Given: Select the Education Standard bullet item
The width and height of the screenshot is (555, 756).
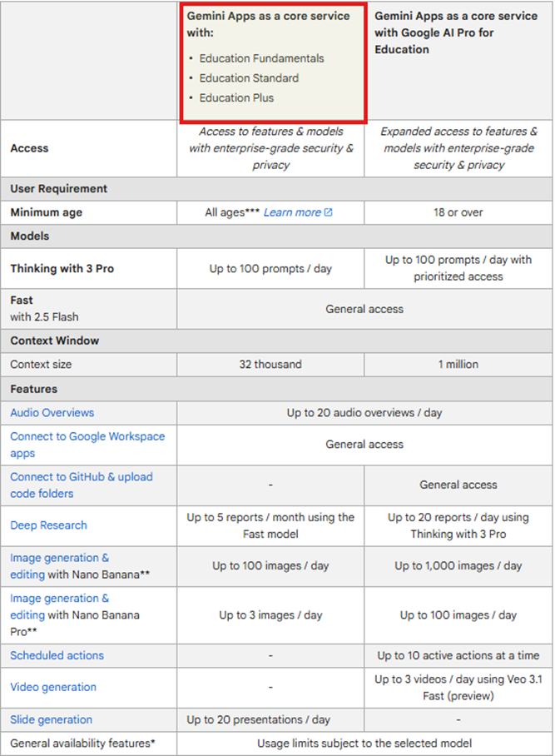Looking at the screenshot, I should click(x=249, y=78).
